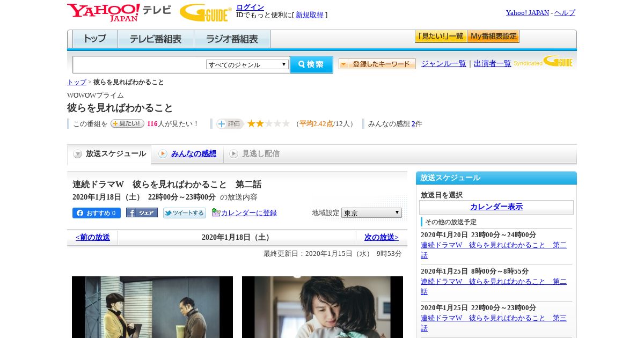Open カレンダー表示 in the schedule sidebar
This screenshot has width=644, height=338.
[496, 207]
